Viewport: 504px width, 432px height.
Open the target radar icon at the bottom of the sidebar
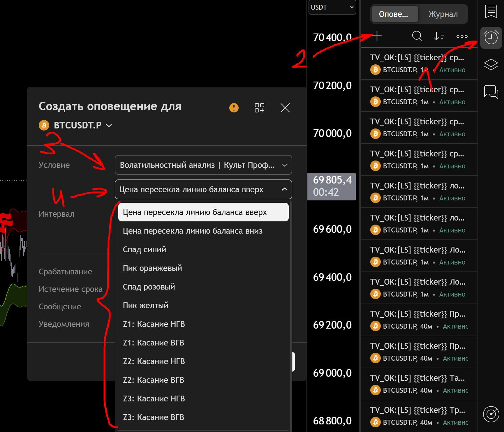point(491,414)
